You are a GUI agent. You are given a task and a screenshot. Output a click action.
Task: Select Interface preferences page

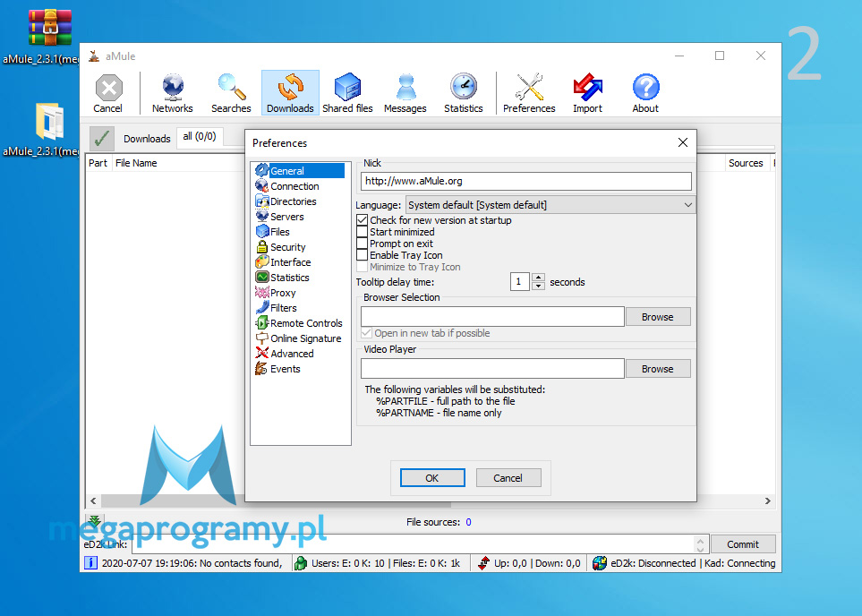[283, 262]
